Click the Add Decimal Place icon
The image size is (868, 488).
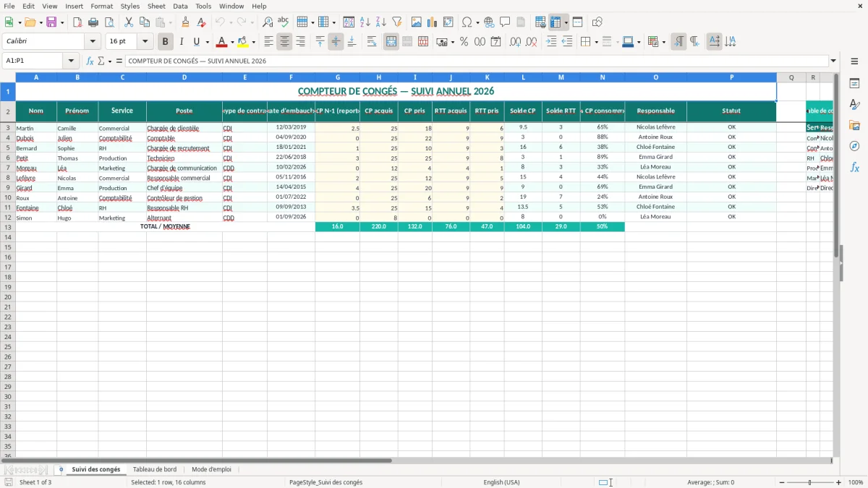(515, 42)
